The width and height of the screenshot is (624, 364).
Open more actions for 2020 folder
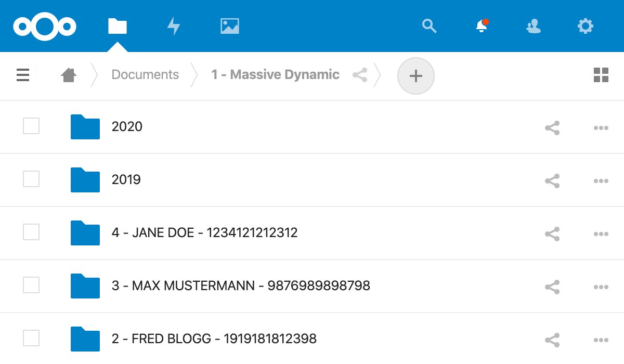point(601,128)
